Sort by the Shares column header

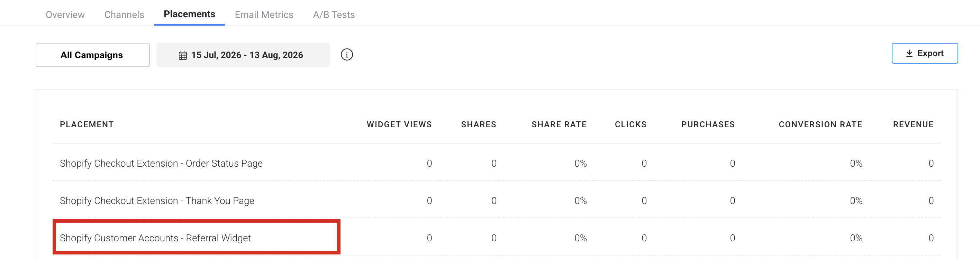(x=479, y=124)
